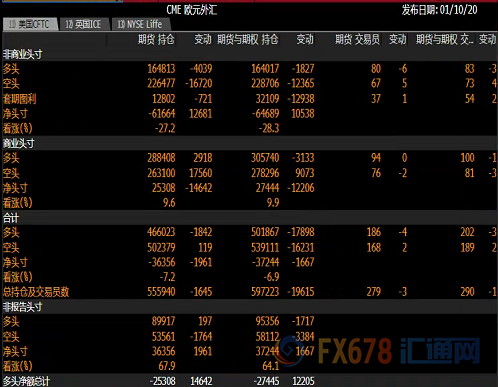The image size is (498, 387).
Task: Click the 期货 持仓 column header
Action: (156, 40)
